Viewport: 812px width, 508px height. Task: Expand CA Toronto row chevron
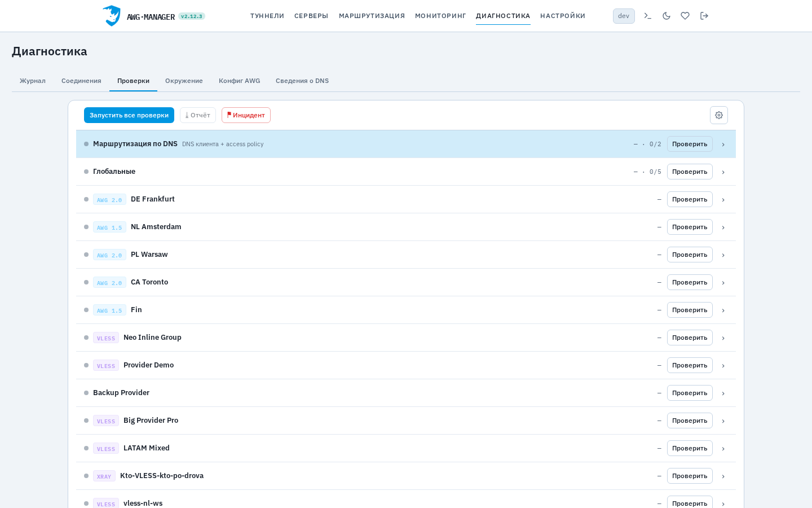pyautogui.click(x=723, y=283)
